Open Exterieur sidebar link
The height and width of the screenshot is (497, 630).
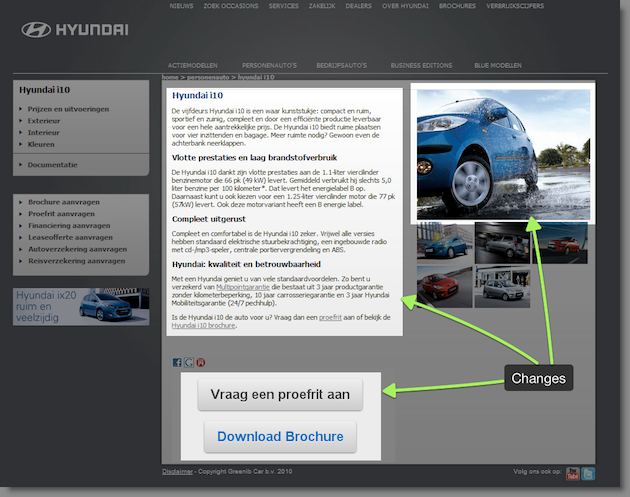pyautogui.click(x=44, y=121)
